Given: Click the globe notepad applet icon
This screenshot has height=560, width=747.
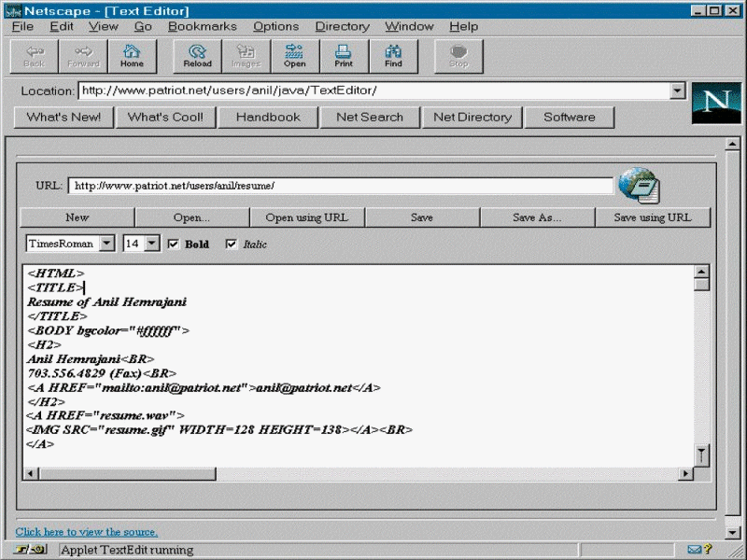Looking at the screenshot, I should coord(640,185).
